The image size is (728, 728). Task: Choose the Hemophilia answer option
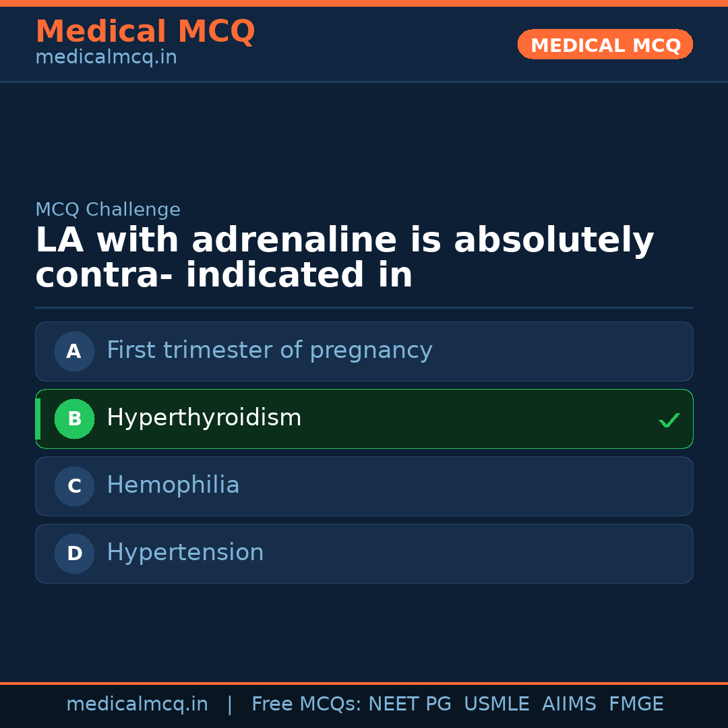click(x=173, y=485)
